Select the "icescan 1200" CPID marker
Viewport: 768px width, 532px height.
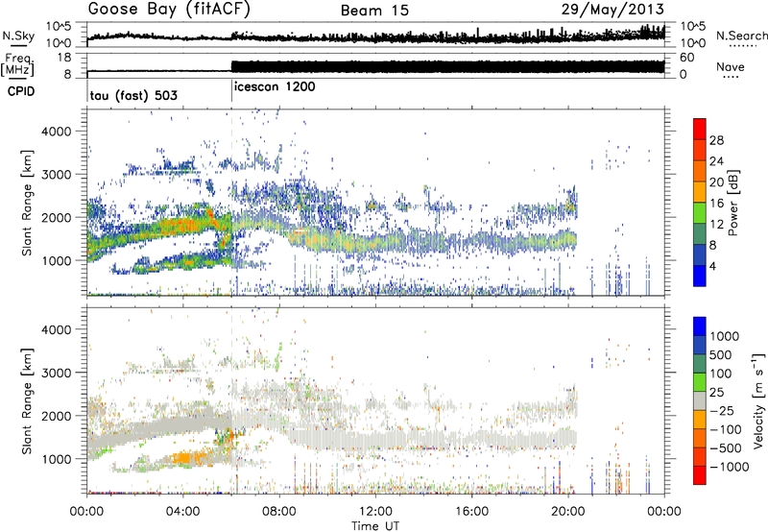(x=275, y=86)
